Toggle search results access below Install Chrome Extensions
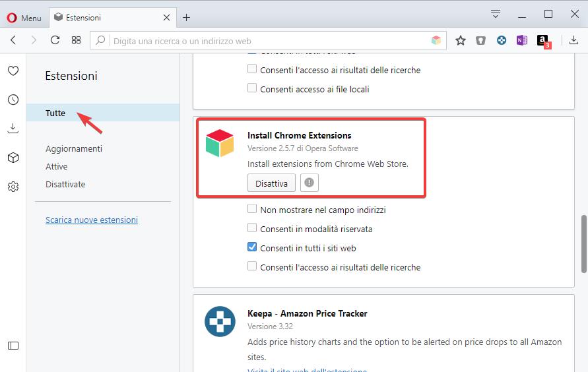The height and width of the screenshot is (372, 588). (252, 266)
